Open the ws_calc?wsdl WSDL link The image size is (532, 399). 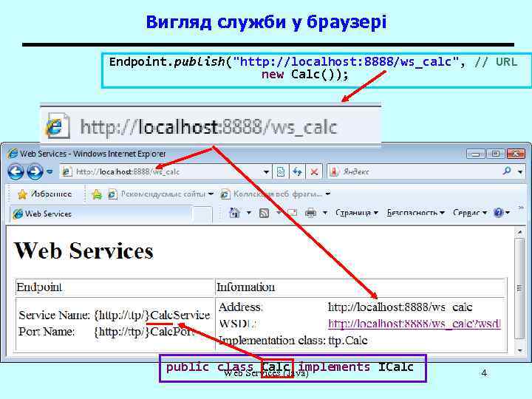tap(415, 324)
